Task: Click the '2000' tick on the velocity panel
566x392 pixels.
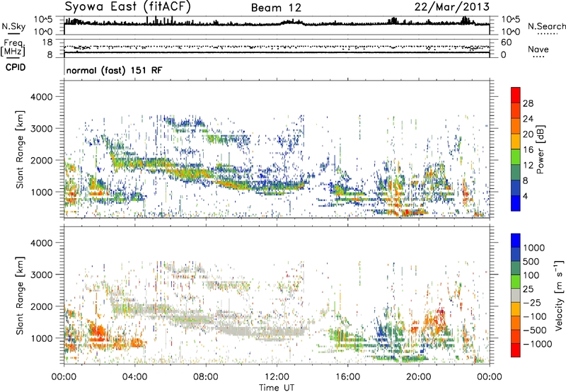Action: coord(41,306)
